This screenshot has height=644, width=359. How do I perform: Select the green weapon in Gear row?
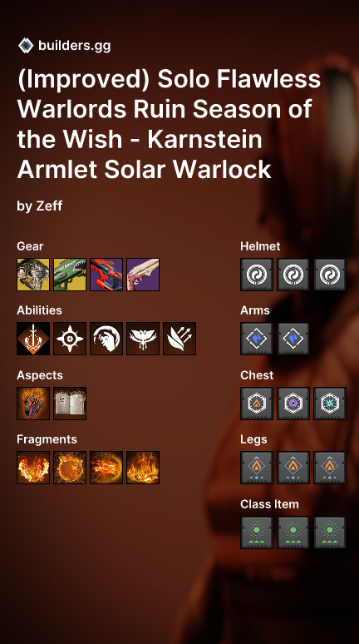coord(70,275)
